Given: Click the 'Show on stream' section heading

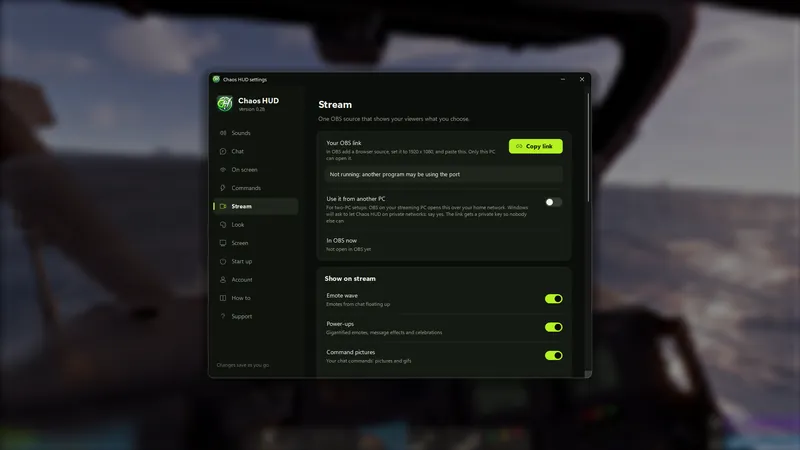Looking at the screenshot, I should coord(350,279).
